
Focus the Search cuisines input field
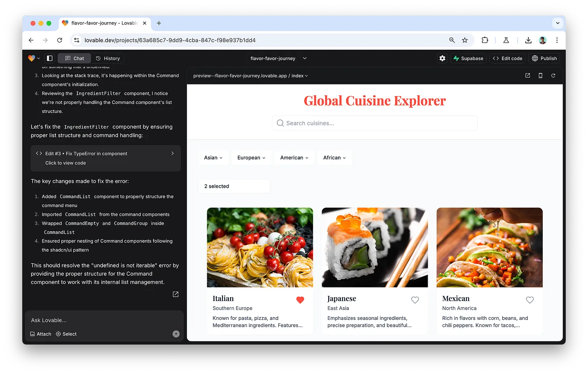(375, 123)
